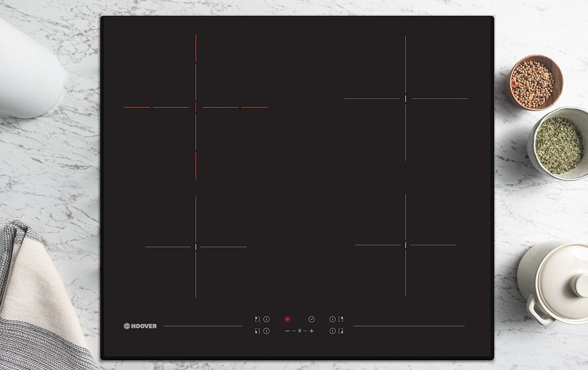588x370 pixels.
Task: Click the Hoover brand logo
Action: click(x=140, y=326)
